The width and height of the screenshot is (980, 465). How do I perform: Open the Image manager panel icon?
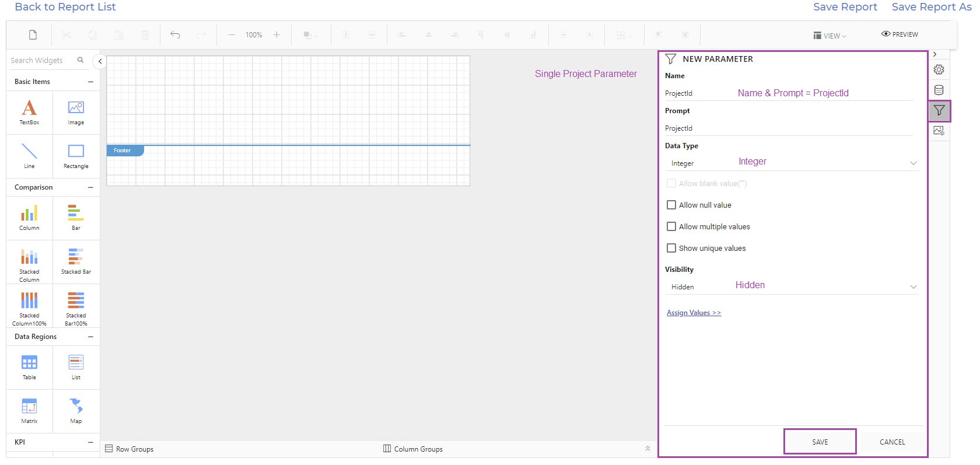[939, 131]
